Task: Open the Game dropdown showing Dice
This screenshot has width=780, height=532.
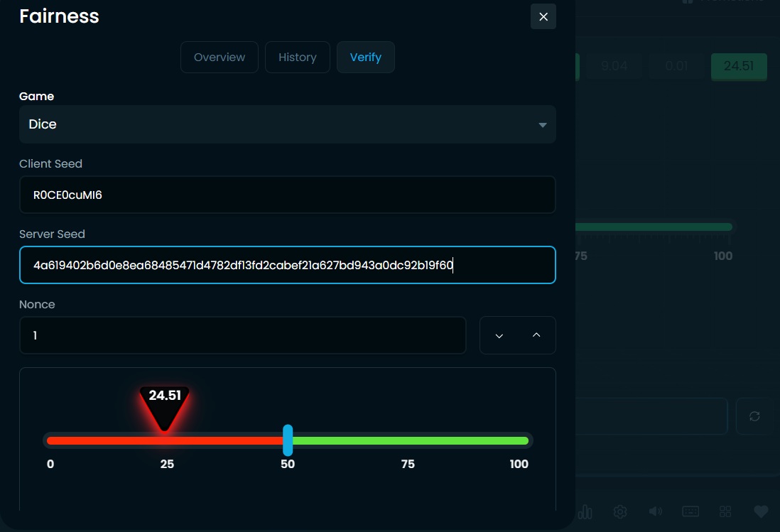Action: point(288,124)
